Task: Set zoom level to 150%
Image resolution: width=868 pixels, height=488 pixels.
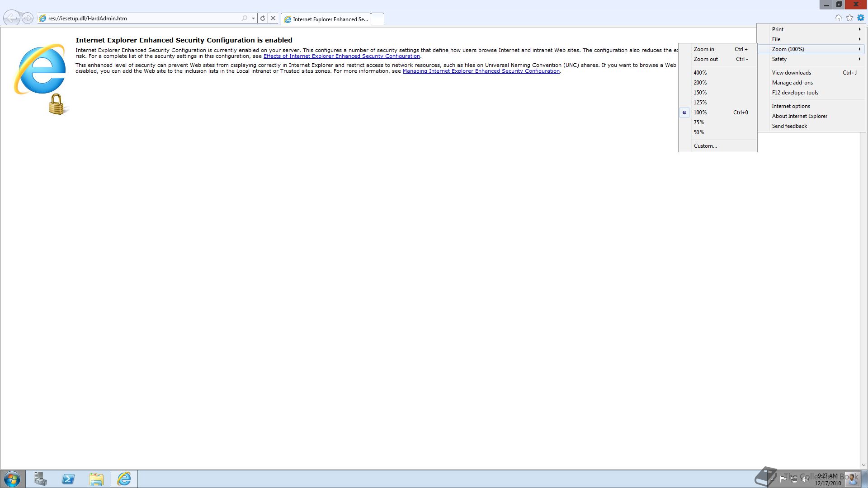Action: pyautogui.click(x=718, y=93)
